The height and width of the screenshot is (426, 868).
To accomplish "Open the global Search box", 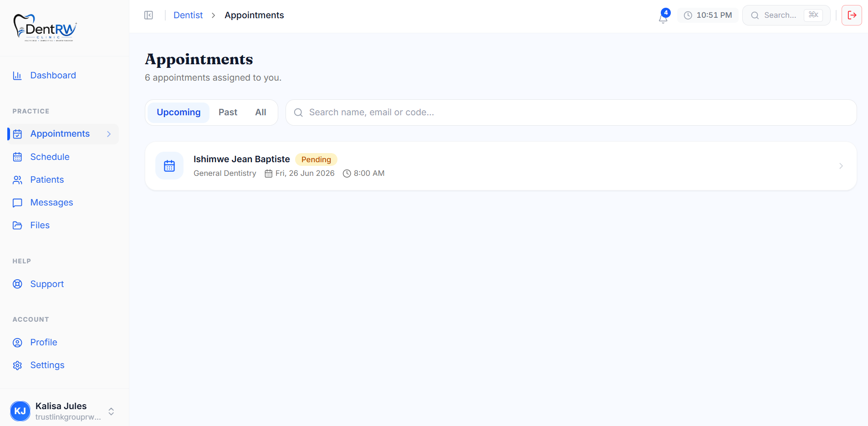I will tap(786, 15).
